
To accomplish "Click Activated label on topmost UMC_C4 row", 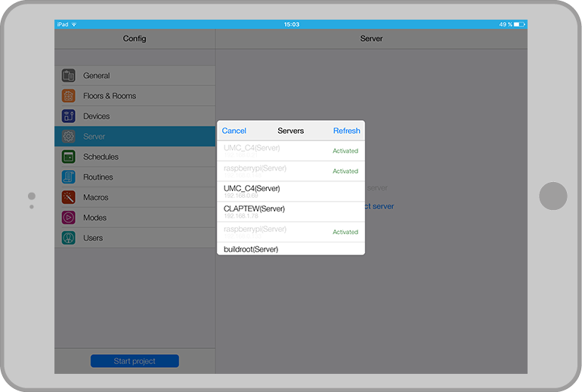I will pos(345,151).
